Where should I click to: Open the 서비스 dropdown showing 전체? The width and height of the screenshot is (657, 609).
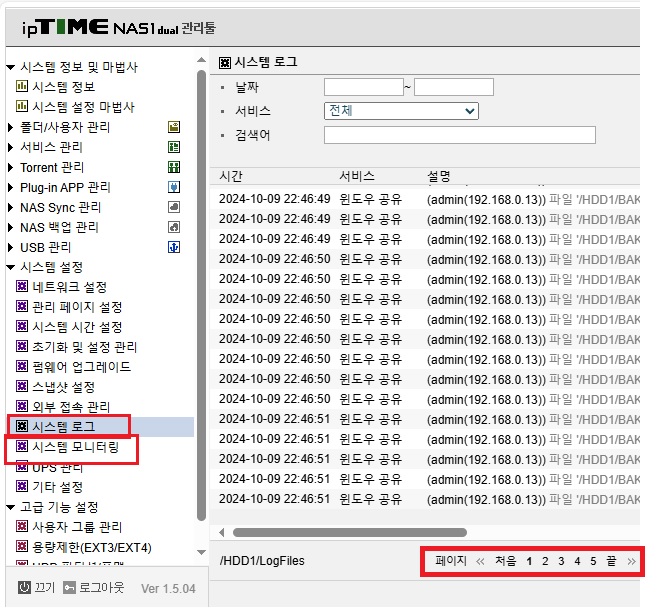click(401, 111)
